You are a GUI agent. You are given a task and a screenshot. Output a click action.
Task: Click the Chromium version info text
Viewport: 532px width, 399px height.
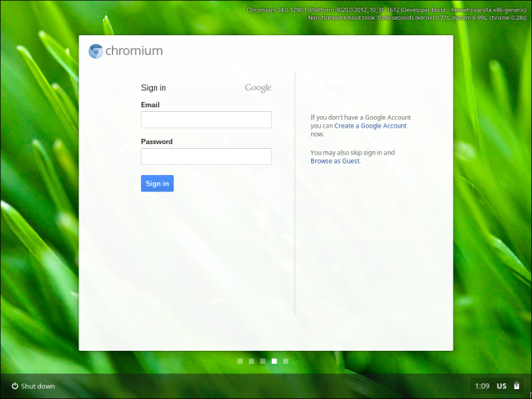386,10
